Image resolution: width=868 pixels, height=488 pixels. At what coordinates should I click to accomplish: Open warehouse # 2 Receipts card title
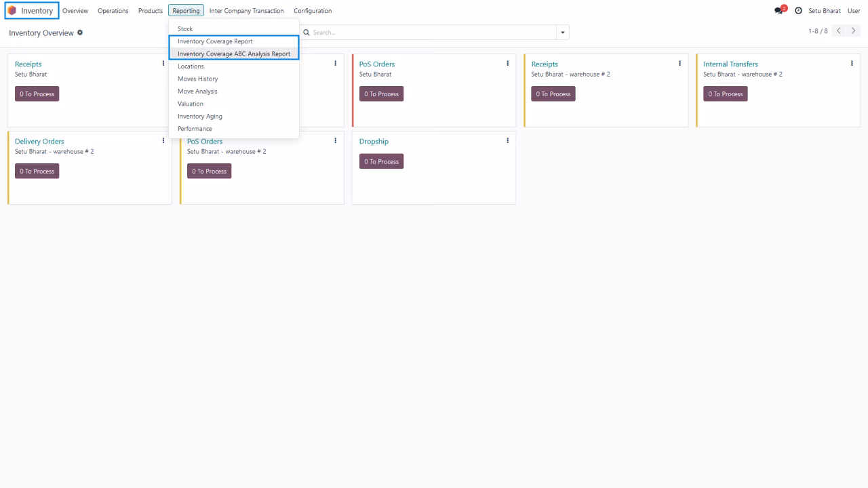tap(545, 64)
